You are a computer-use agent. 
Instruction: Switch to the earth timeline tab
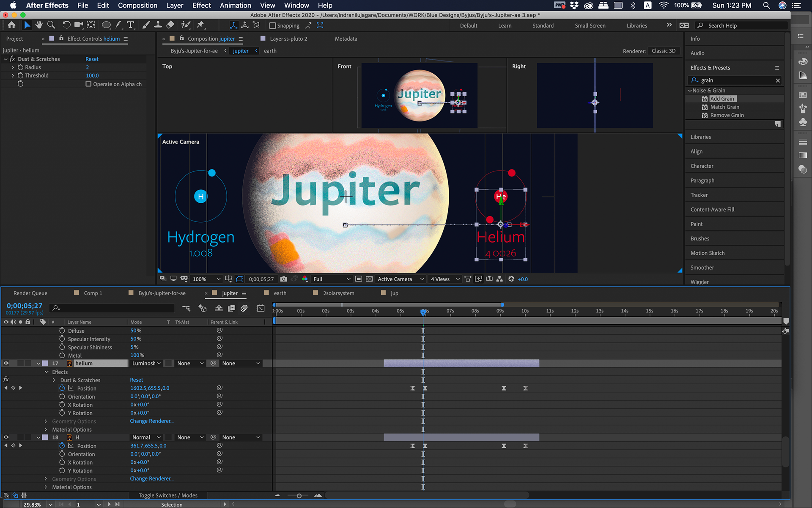tap(280, 293)
